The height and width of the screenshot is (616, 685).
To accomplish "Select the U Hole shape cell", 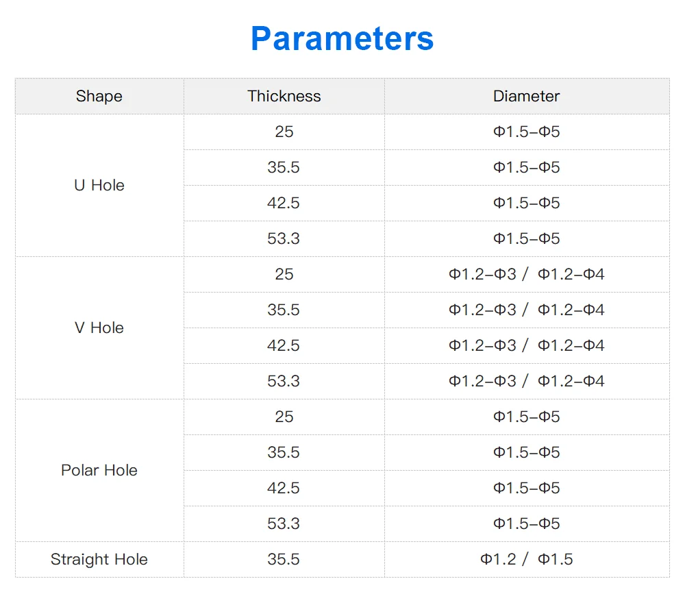I will coord(99,185).
